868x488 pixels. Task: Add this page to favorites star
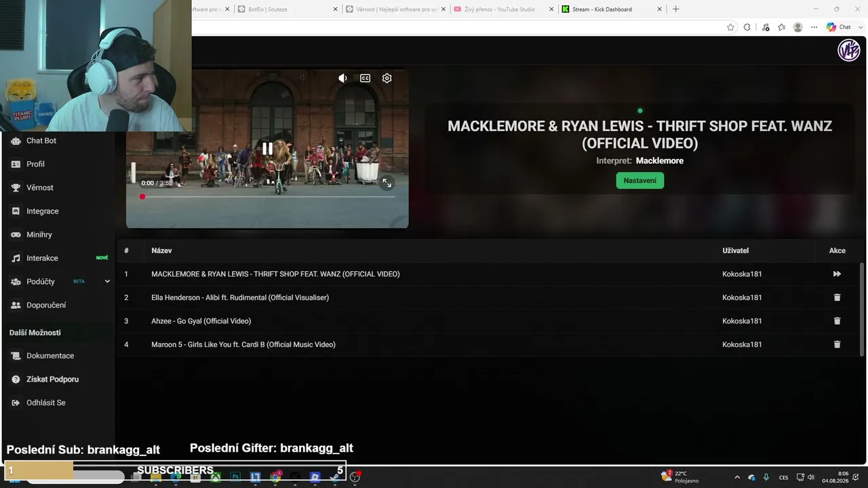point(730,27)
